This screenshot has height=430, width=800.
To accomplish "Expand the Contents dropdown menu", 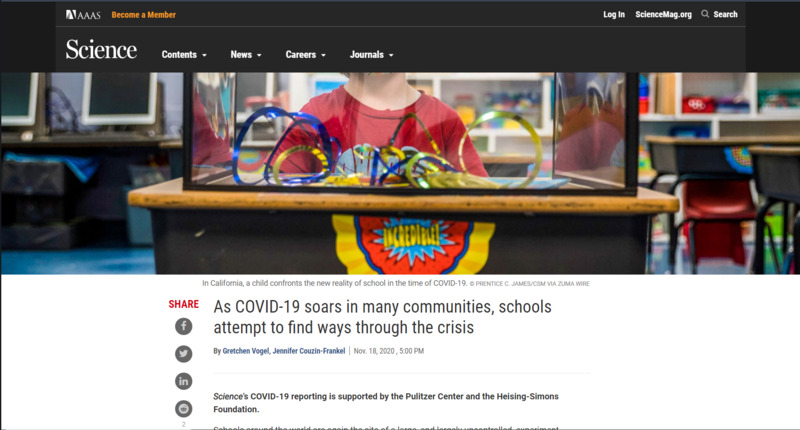I will [x=184, y=55].
